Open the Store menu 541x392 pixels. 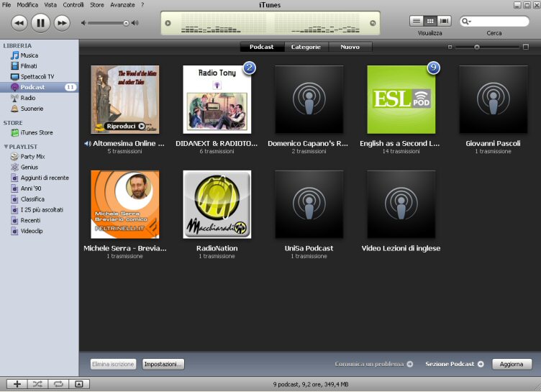click(x=96, y=5)
